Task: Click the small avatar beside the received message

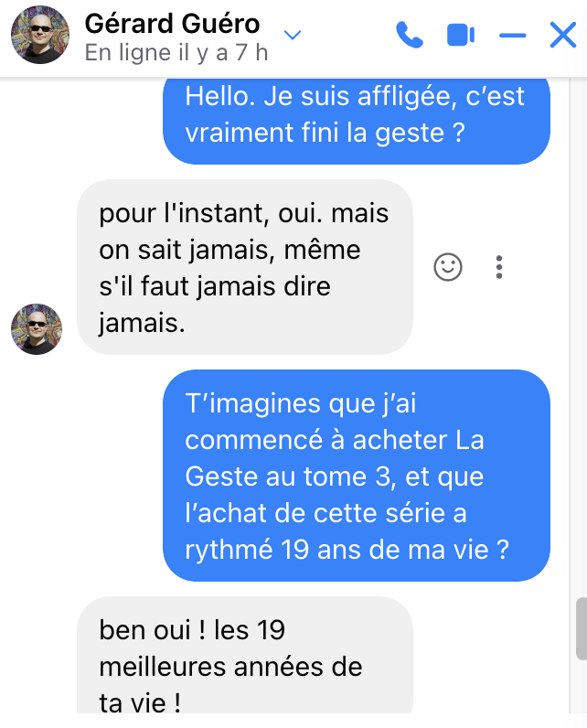Action: pyautogui.click(x=36, y=328)
